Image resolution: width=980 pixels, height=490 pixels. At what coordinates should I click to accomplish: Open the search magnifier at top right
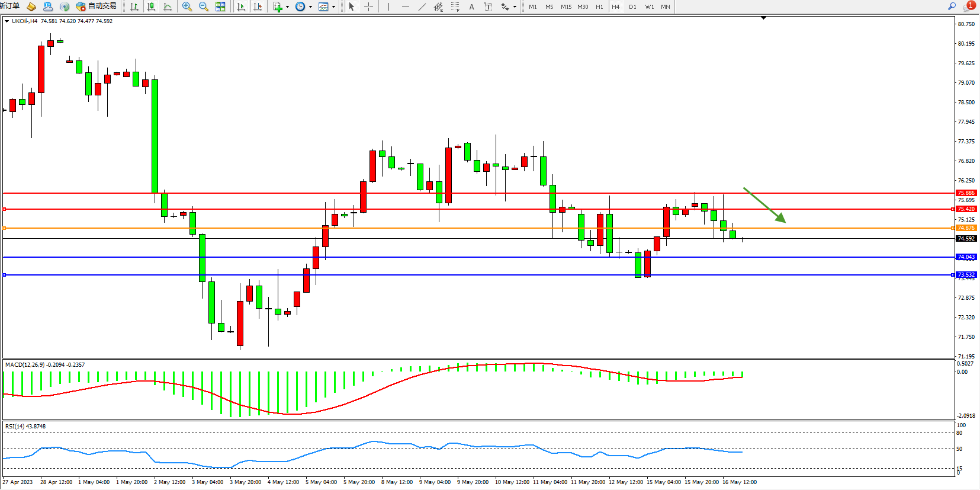(952, 7)
